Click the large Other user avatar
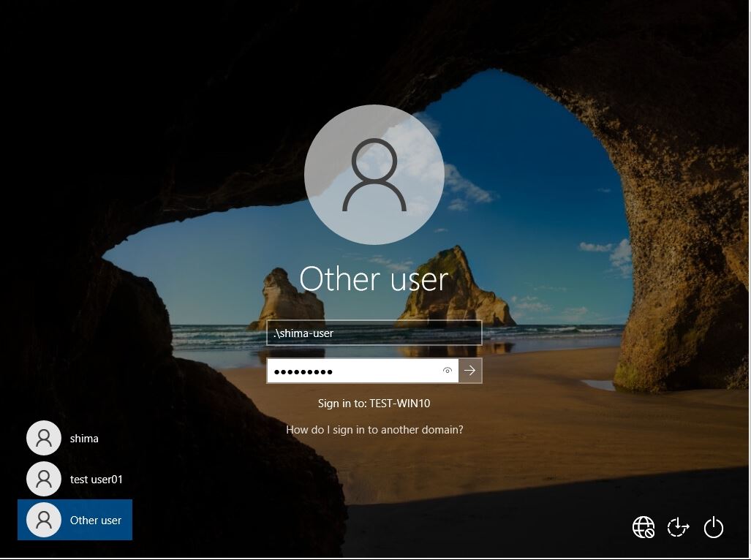Viewport: 751px width, 560px height. [x=374, y=175]
